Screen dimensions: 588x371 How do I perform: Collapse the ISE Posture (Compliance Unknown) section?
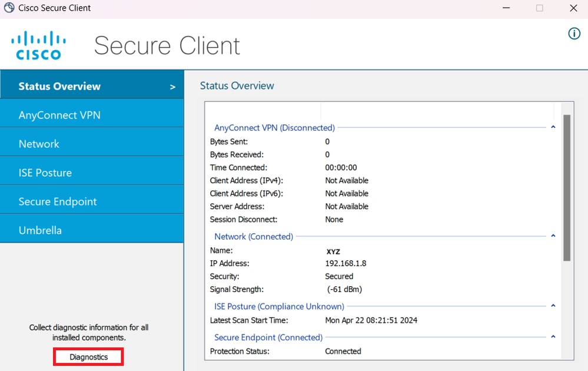[x=553, y=306]
